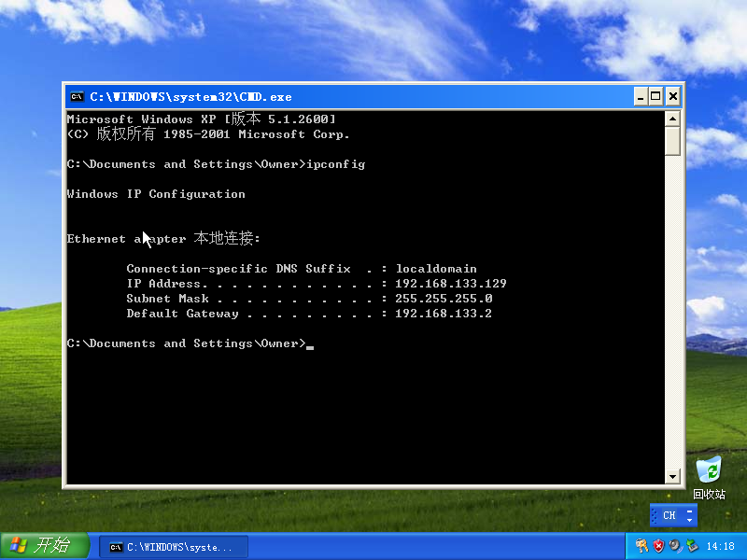Click DNS suffix localdomain
The width and height of the screenshot is (747, 560).
[x=436, y=269]
